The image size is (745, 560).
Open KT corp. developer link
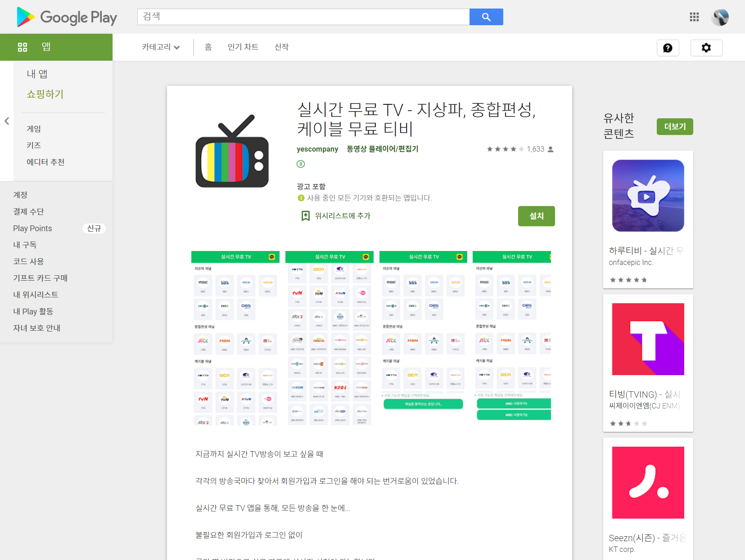pyautogui.click(x=622, y=549)
